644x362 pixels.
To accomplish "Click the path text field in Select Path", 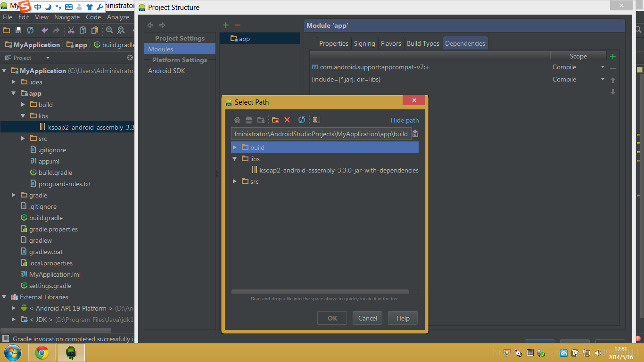I will 321,134.
